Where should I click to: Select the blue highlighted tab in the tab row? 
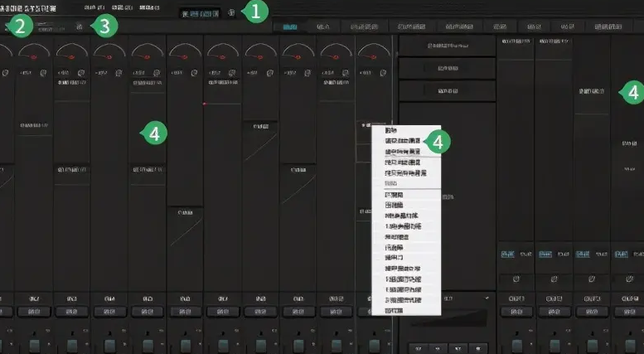tap(290, 27)
